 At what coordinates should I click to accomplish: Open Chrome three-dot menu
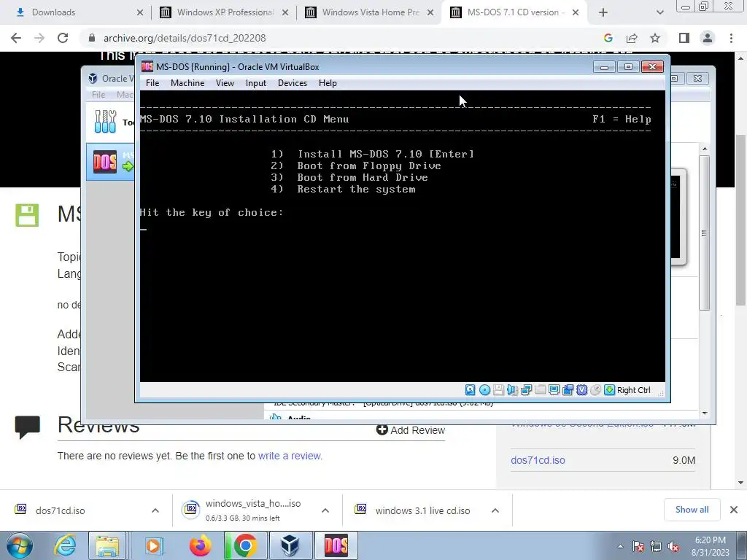coord(731,38)
